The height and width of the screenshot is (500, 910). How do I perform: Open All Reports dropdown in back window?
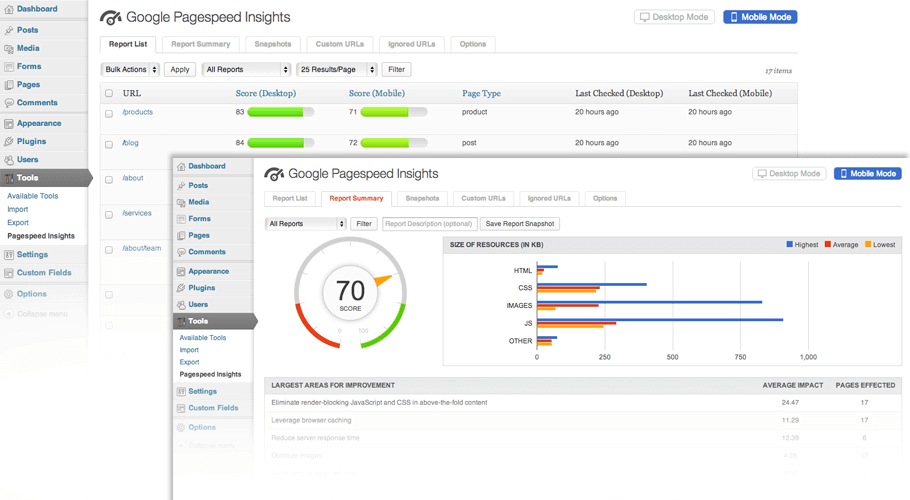click(246, 70)
